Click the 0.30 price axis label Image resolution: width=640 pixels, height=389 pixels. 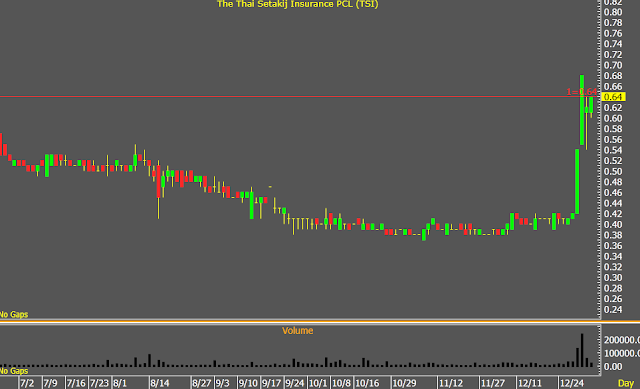click(613, 278)
